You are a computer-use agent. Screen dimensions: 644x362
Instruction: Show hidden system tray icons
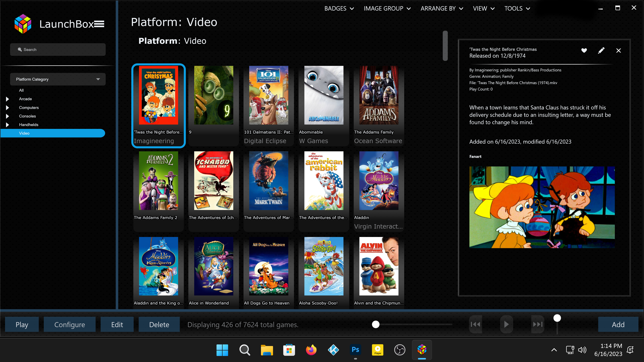[x=554, y=350]
